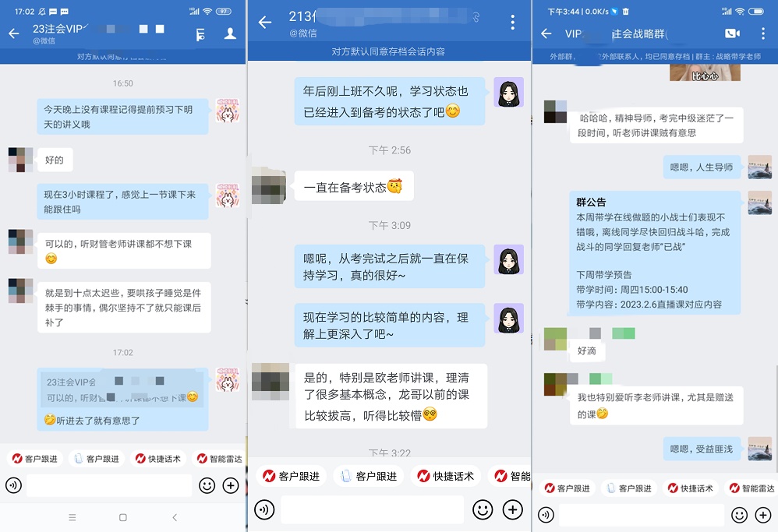Select 快捷话术 in the left chat toolbar
Screen dimensions: 778x532
(x=159, y=459)
